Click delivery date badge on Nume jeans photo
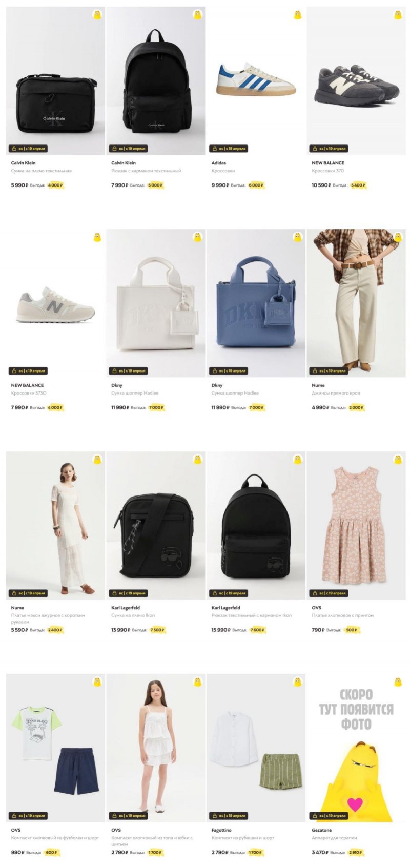Screen dimensions: 410x868 pos(329,371)
